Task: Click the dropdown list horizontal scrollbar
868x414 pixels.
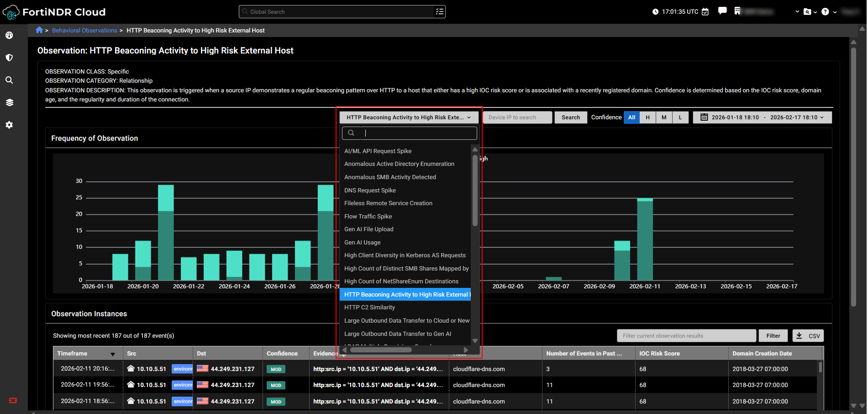Action: tap(381, 350)
